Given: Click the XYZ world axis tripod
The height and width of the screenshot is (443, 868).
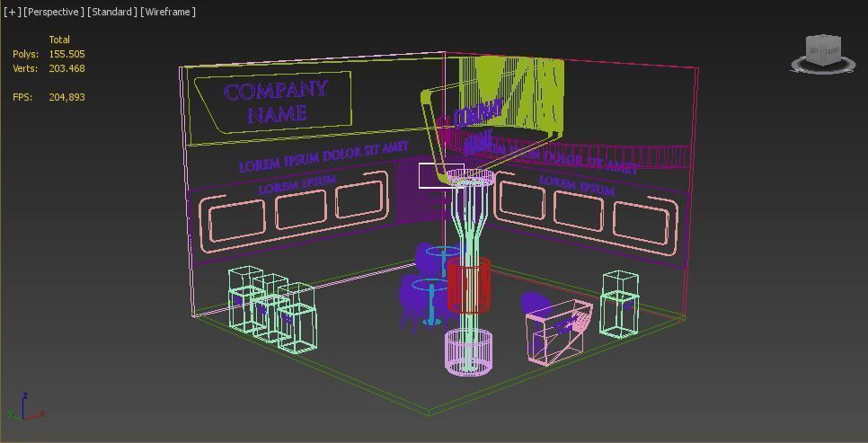Looking at the screenshot, I should pos(25,408).
